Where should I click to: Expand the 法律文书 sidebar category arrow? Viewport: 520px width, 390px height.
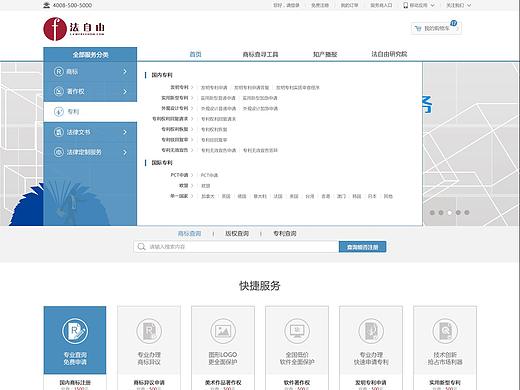125,132
